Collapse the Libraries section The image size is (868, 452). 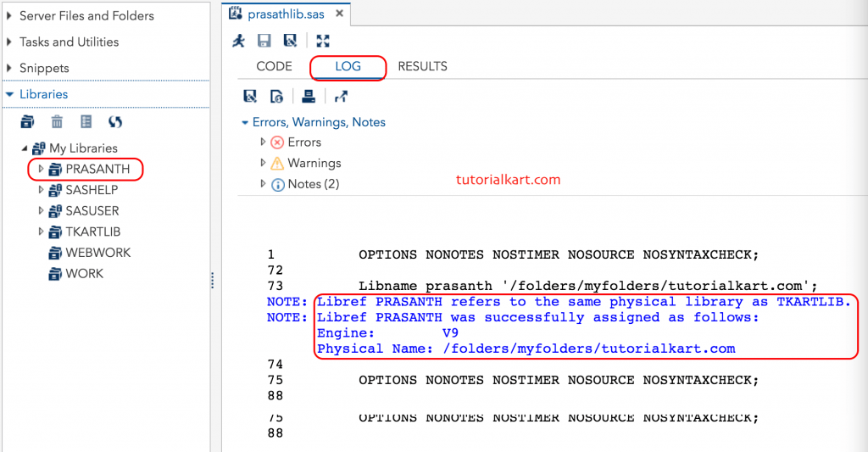point(9,94)
